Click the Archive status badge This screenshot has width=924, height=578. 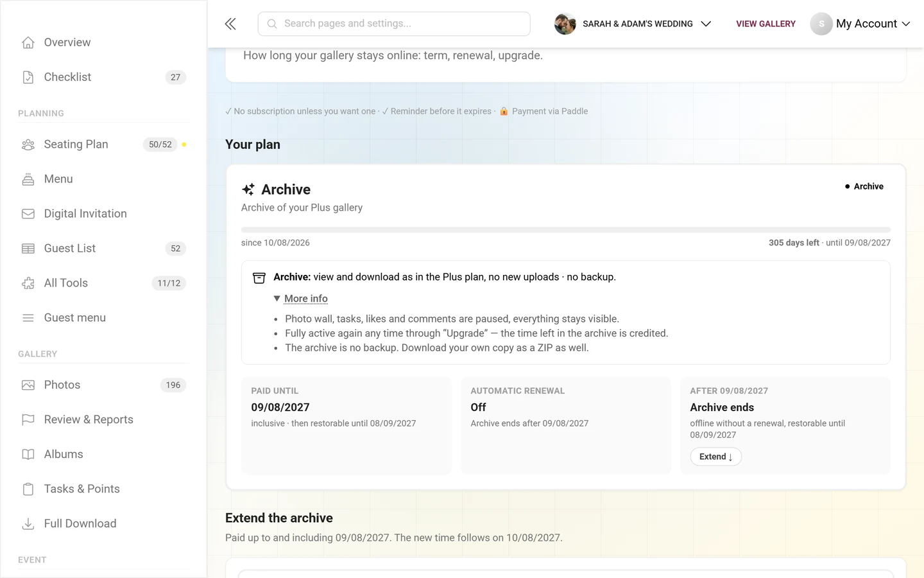click(864, 186)
